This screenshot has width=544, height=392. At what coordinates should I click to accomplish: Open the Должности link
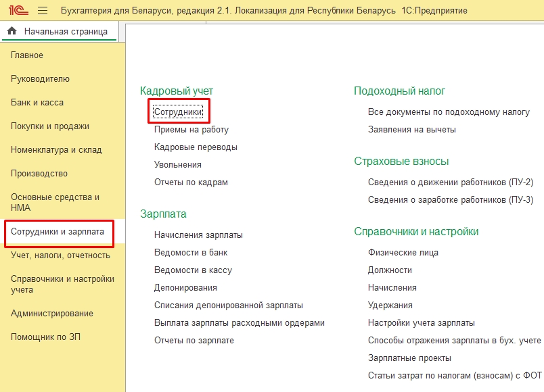click(x=390, y=270)
